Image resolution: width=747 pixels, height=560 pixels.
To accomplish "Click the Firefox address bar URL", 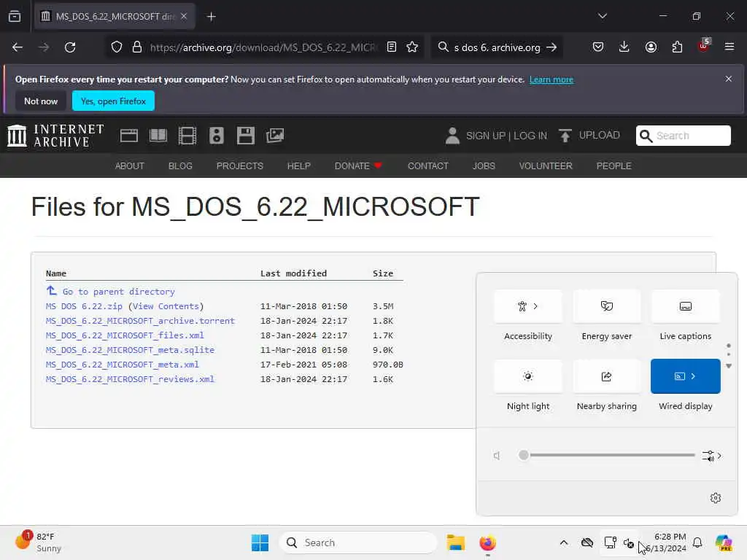I will click(263, 47).
